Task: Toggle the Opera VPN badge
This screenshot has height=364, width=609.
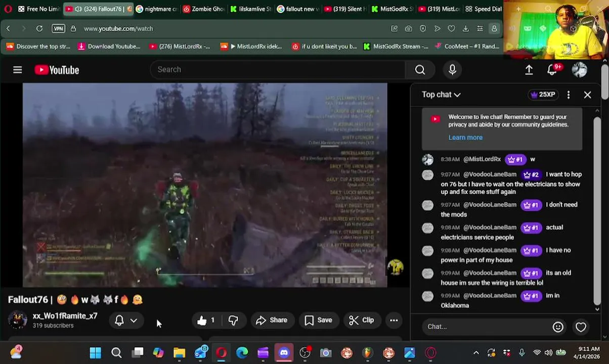Action: (x=59, y=29)
